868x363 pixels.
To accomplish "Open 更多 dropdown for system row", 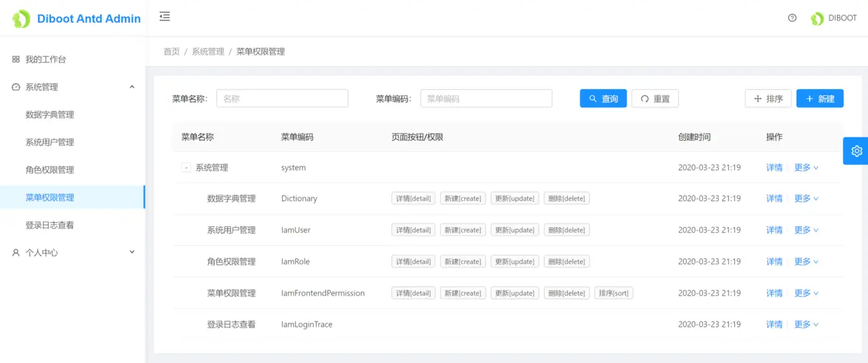I will (x=806, y=167).
